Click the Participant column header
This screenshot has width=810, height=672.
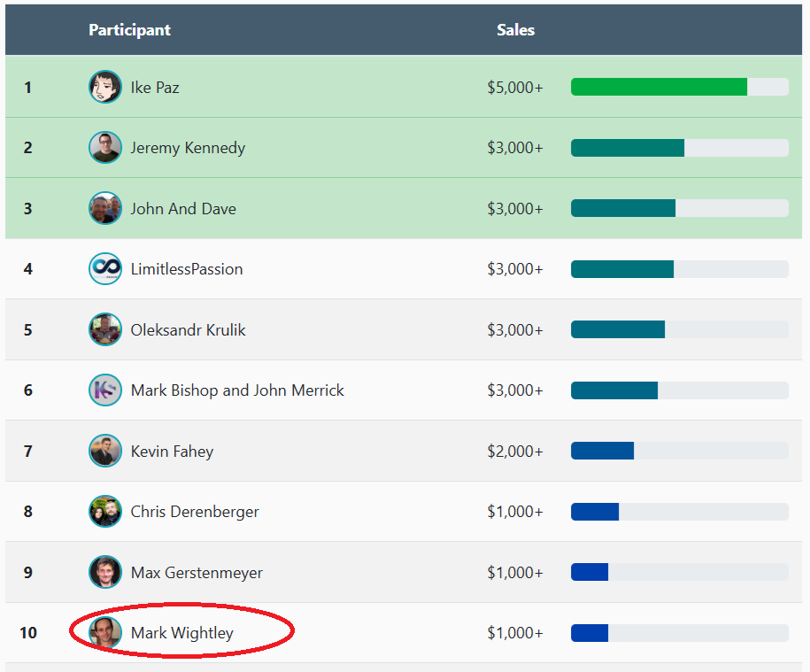129,30
